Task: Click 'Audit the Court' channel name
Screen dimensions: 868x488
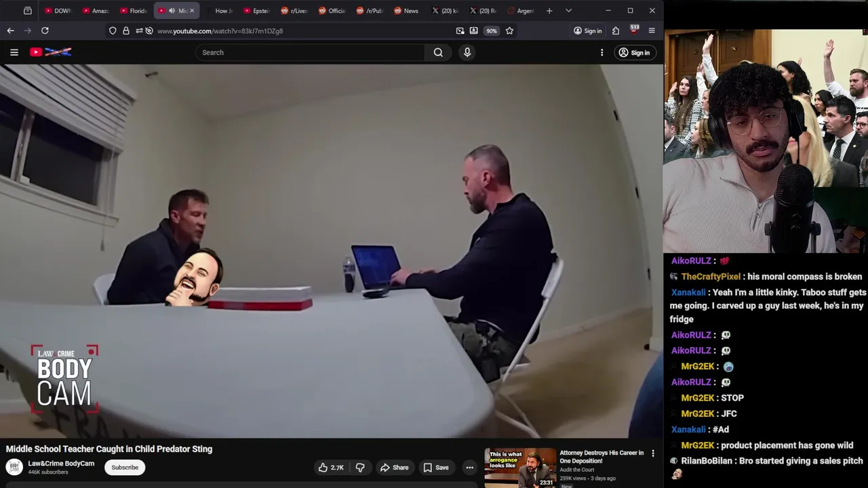Action: coord(577,470)
